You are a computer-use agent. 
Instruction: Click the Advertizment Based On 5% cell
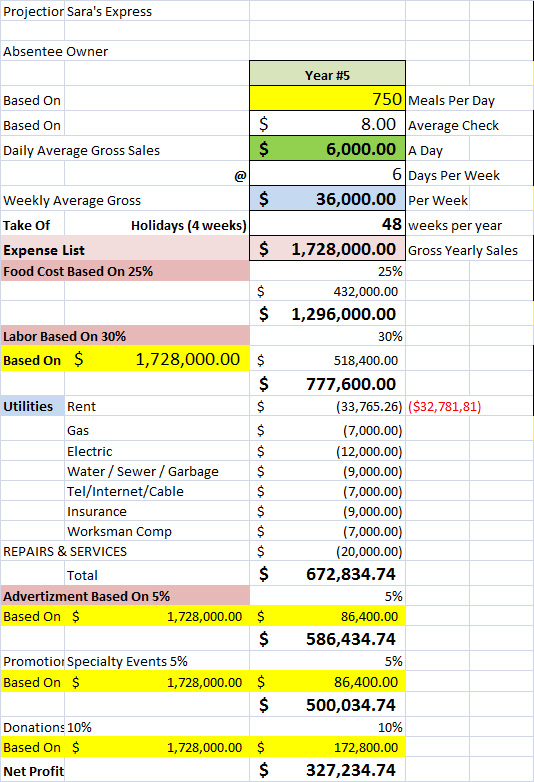125,595
